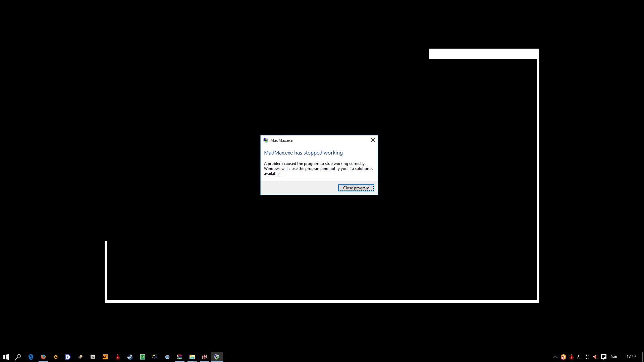
Task: Open the clock showing 17:49
Action: (x=631, y=357)
